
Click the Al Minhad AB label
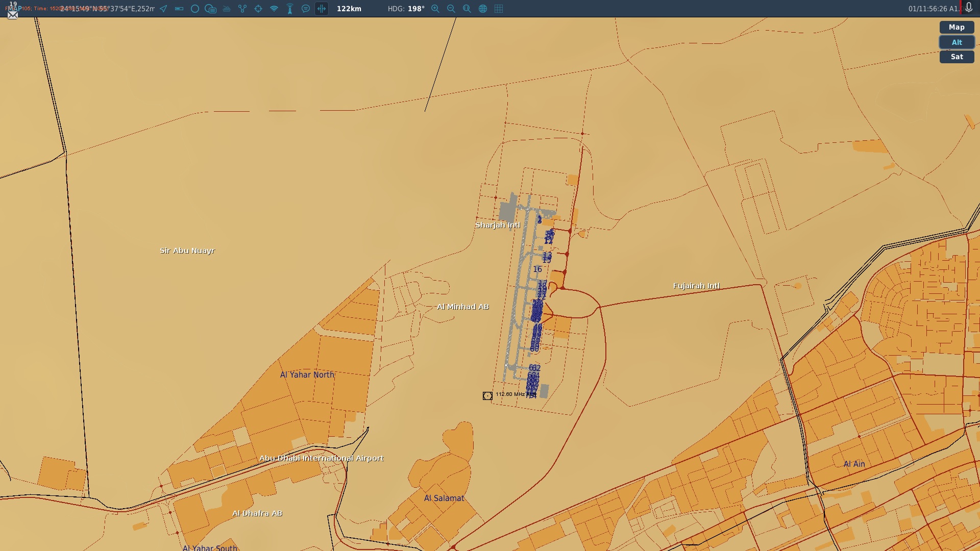pyautogui.click(x=463, y=307)
